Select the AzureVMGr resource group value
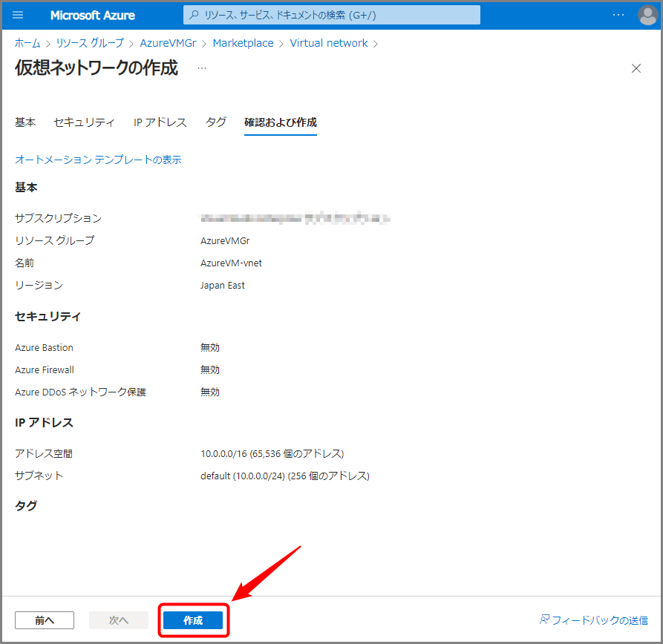Image resolution: width=663 pixels, height=644 pixels. [x=225, y=241]
